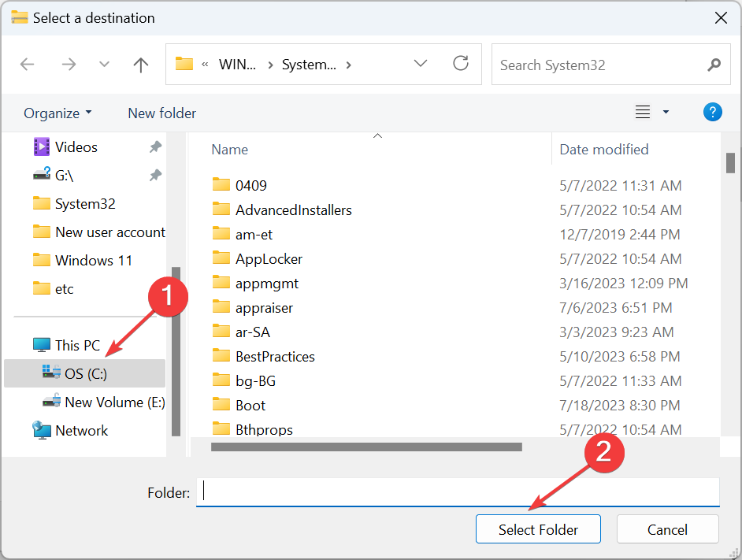
Task: Select the New Volume (E:) drive
Action: 103,402
